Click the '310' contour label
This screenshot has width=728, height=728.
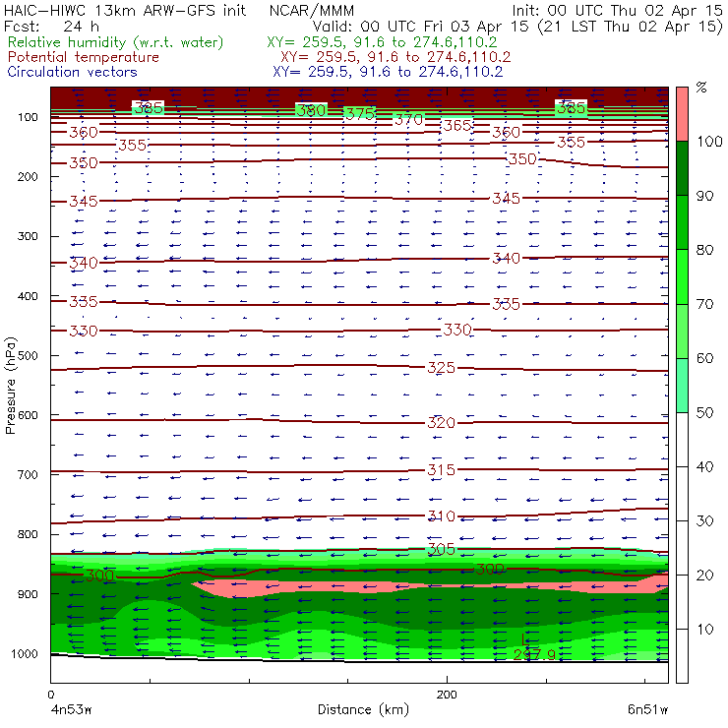[441, 516]
